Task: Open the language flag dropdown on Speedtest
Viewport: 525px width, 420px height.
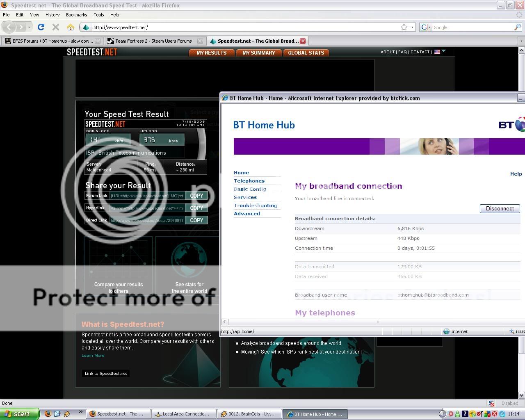Action: 440,52
